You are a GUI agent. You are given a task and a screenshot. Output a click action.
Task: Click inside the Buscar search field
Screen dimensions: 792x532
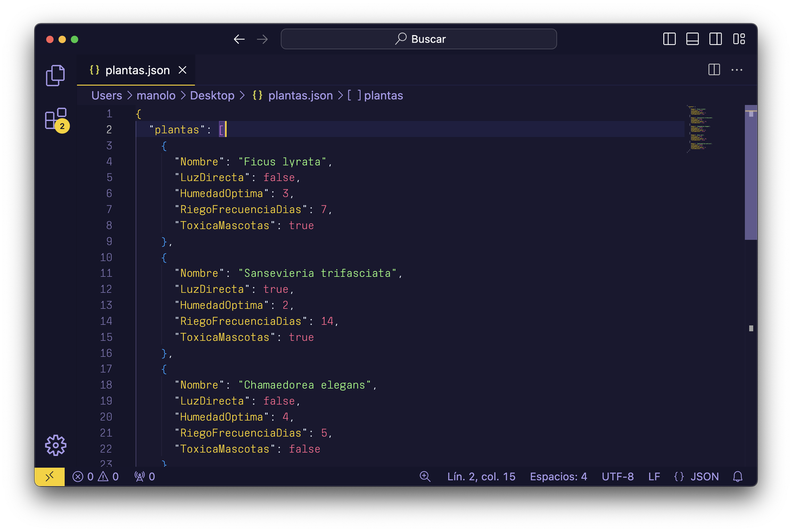coord(418,39)
